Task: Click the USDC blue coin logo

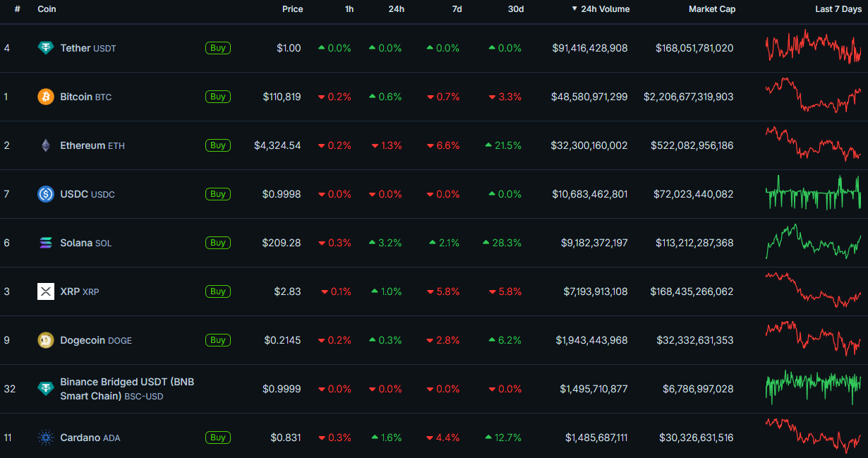Action: (46, 194)
